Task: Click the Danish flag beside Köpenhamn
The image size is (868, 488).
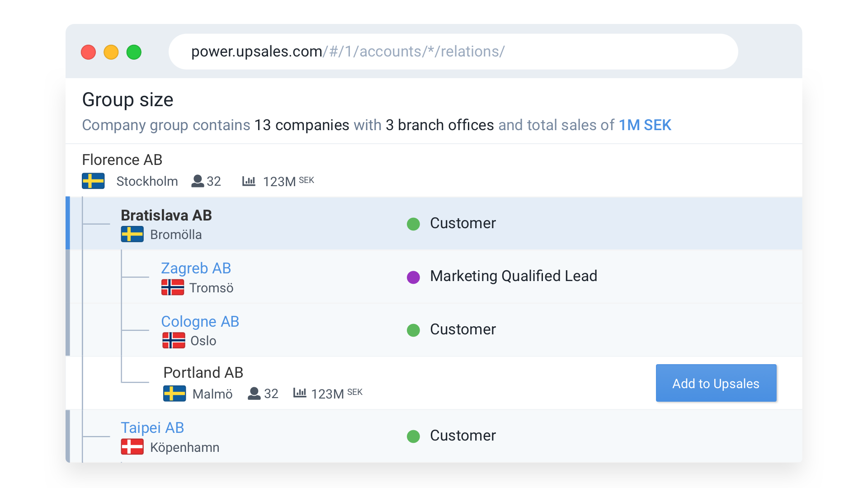Action: (132, 447)
